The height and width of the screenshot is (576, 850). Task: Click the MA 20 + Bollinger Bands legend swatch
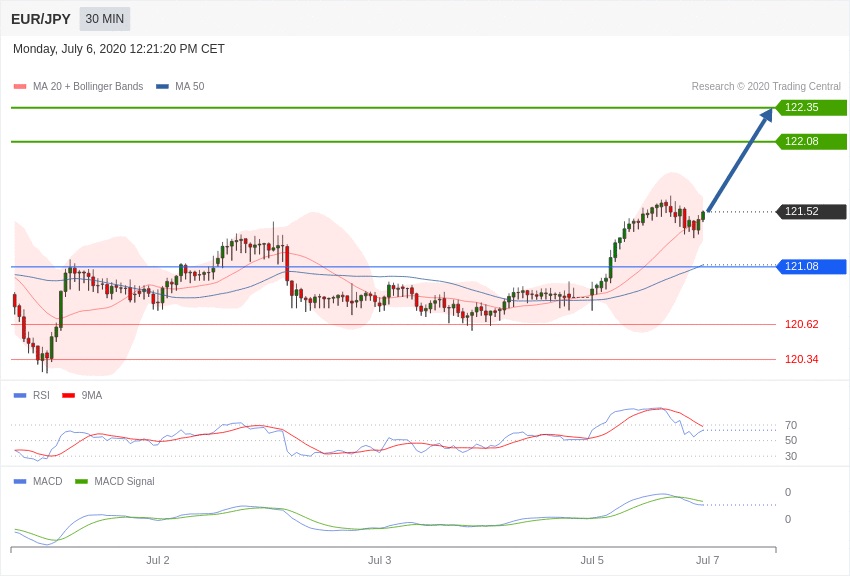click(x=20, y=87)
